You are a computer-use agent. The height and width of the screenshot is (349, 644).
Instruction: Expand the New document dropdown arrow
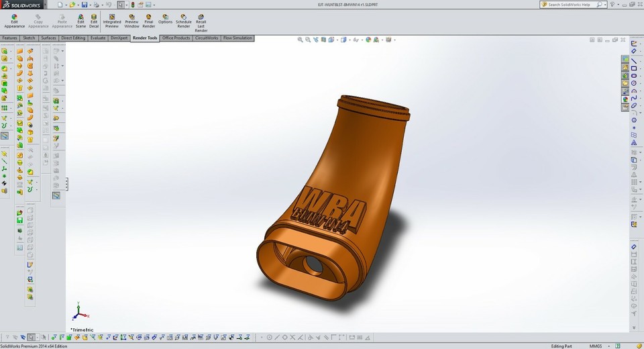pyautogui.click(x=66, y=5)
